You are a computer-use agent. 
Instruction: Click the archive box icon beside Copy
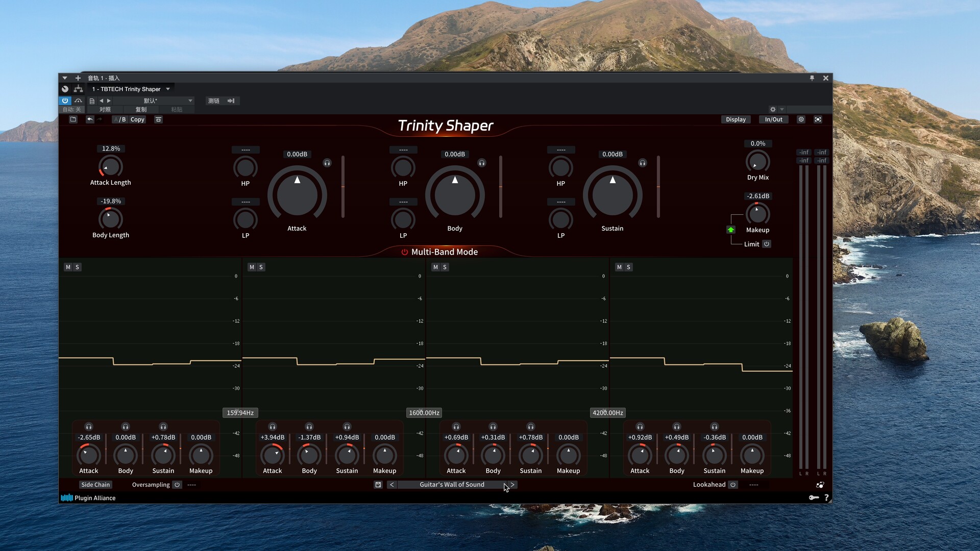point(158,119)
